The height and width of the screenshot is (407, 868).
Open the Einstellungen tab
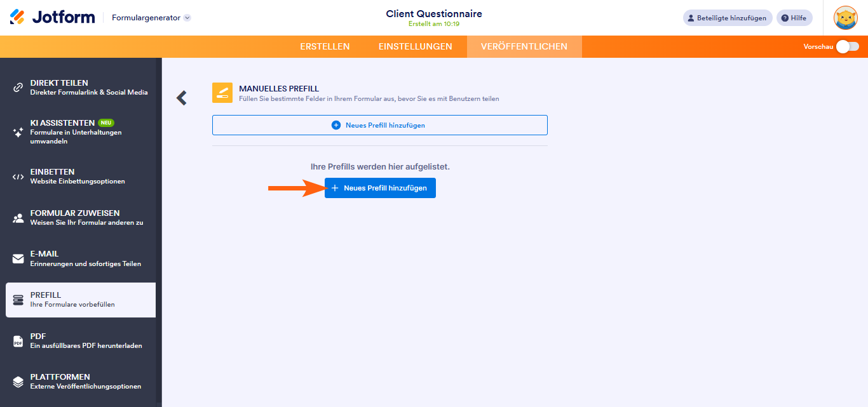click(415, 46)
